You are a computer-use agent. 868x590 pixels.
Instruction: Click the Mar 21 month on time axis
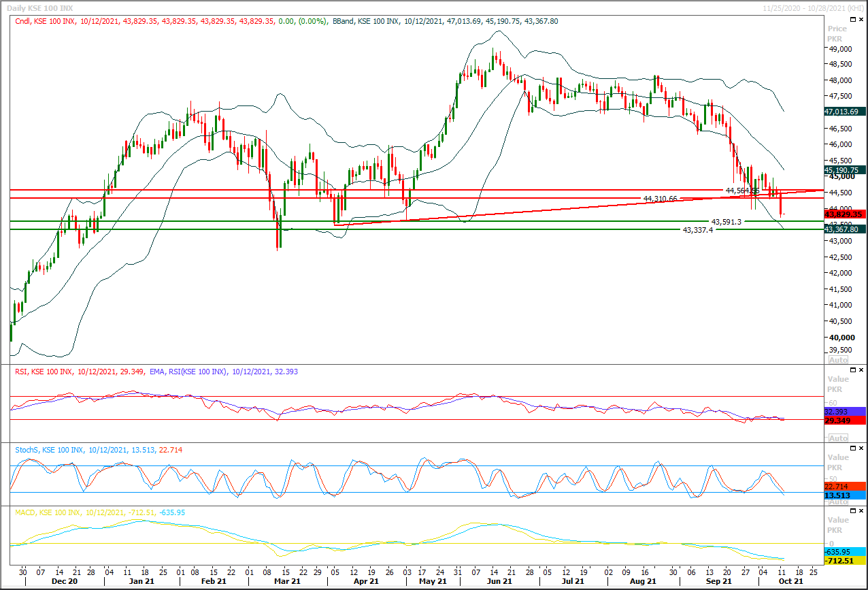tap(287, 582)
